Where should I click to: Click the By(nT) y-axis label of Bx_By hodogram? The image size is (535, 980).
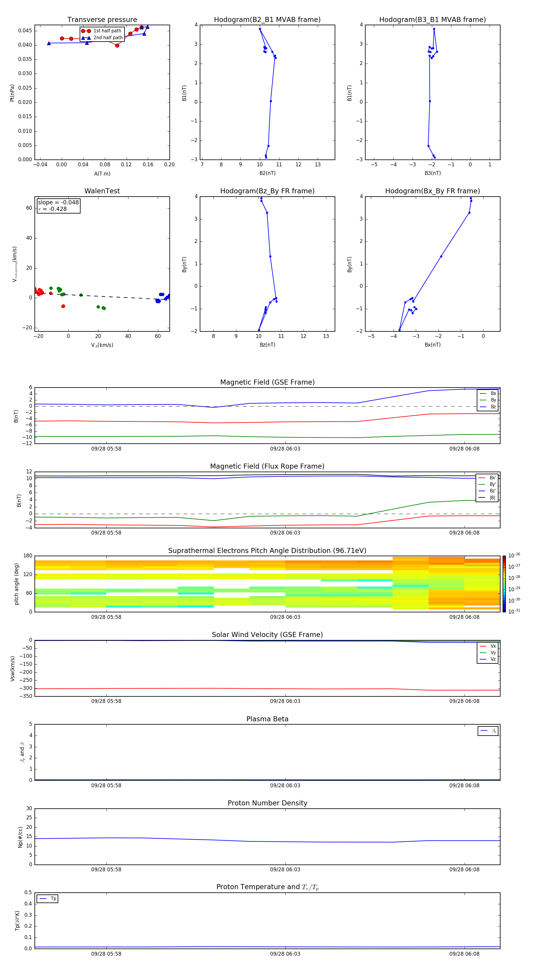[349, 264]
